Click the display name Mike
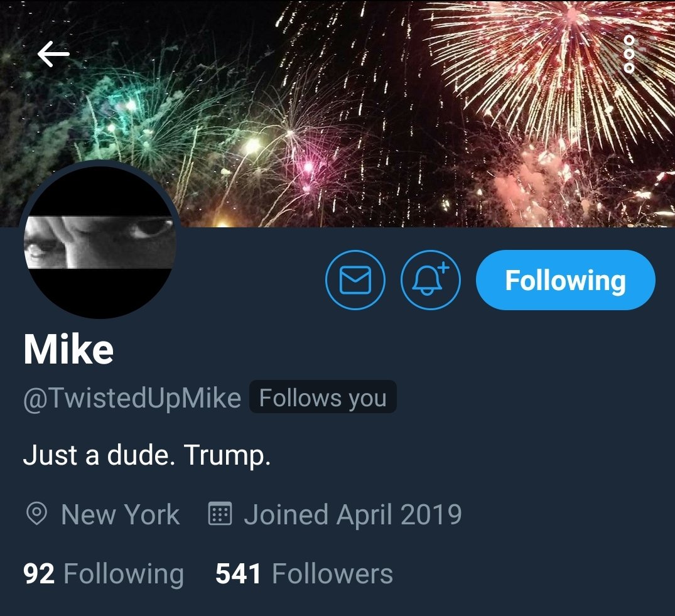The image size is (675, 616). coord(68,349)
